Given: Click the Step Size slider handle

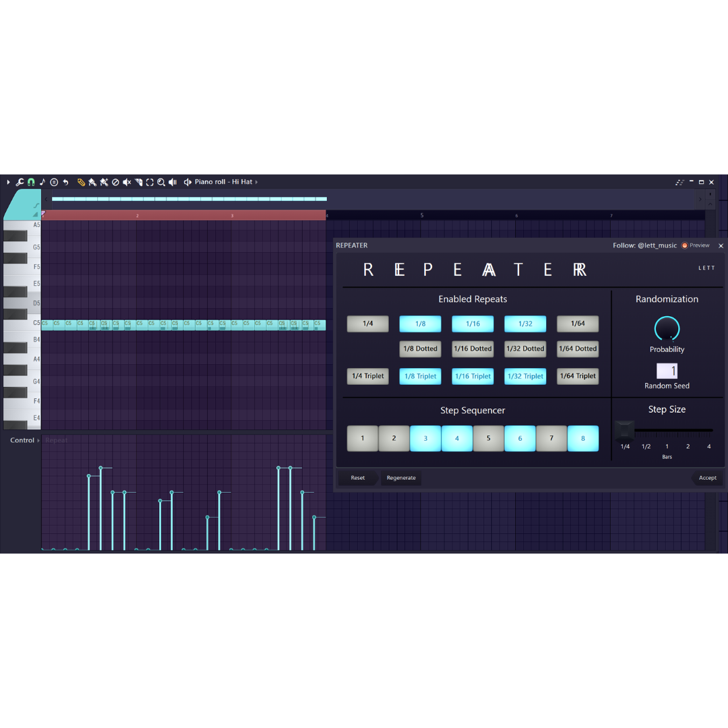Looking at the screenshot, I should pos(624,430).
